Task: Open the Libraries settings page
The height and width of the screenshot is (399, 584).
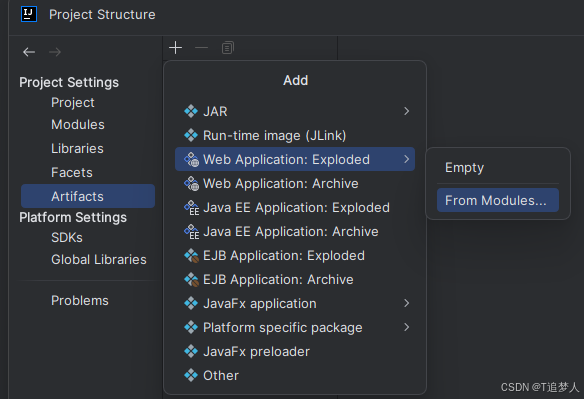Action: tap(77, 149)
